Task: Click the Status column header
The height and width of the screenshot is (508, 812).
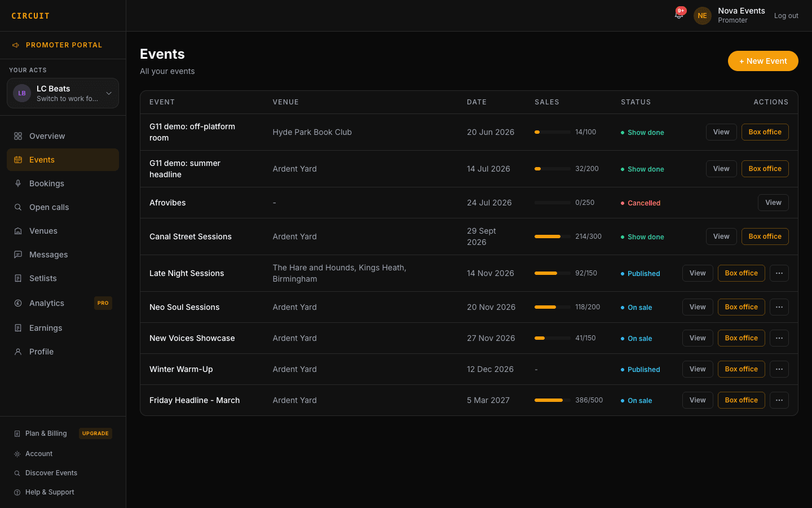Action: tap(636, 102)
